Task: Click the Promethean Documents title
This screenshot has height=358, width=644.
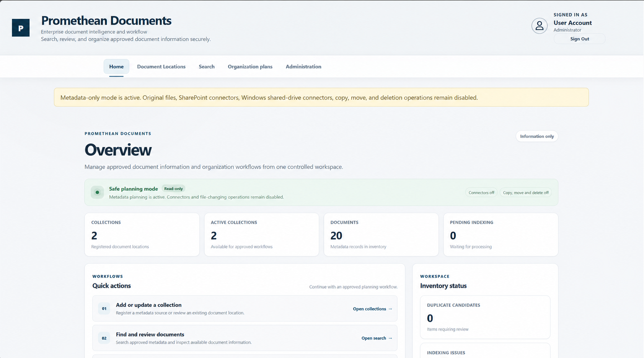Action: (106, 20)
